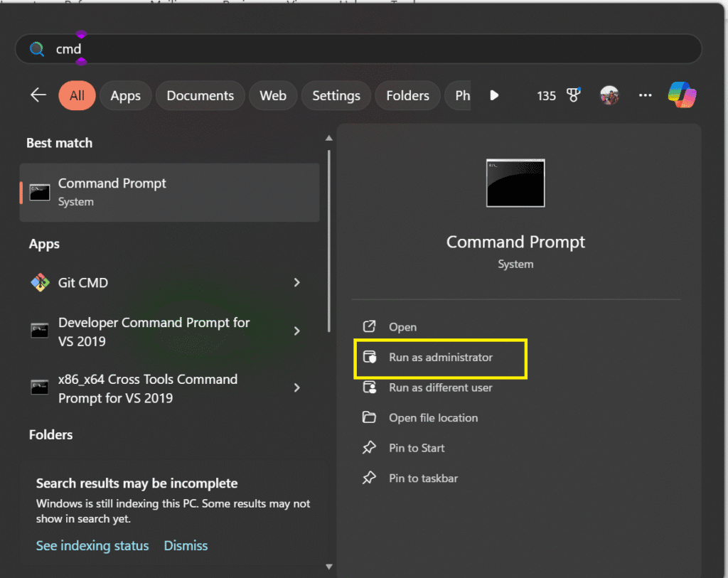Screen dimensions: 728x578
Task: Click the back arrow beside filters
Action: [x=38, y=94]
